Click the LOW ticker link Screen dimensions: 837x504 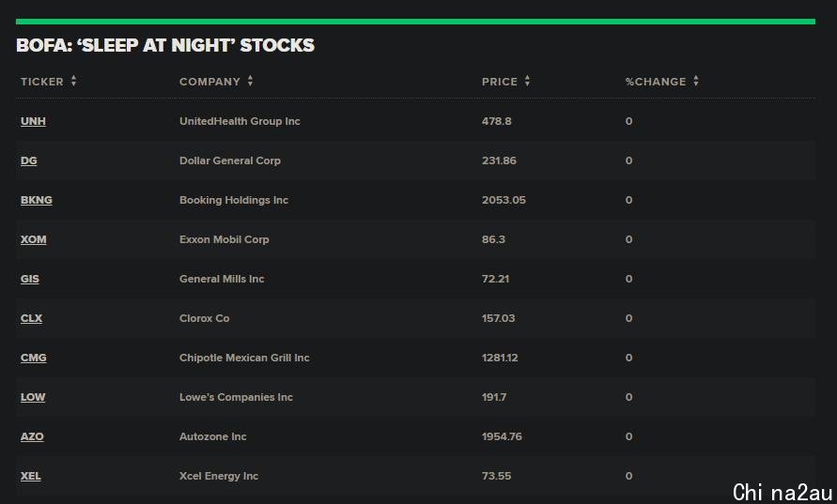(x=33, y=398)
